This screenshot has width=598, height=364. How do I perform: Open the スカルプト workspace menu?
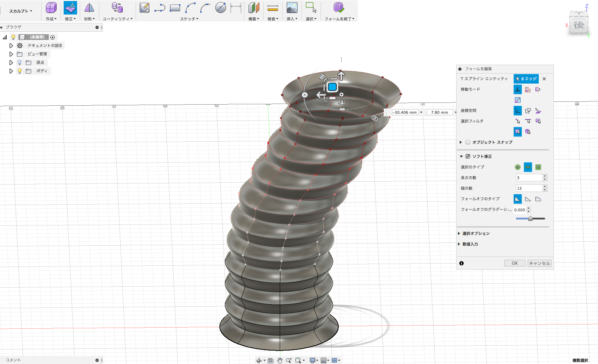click(x=21, y=11)
